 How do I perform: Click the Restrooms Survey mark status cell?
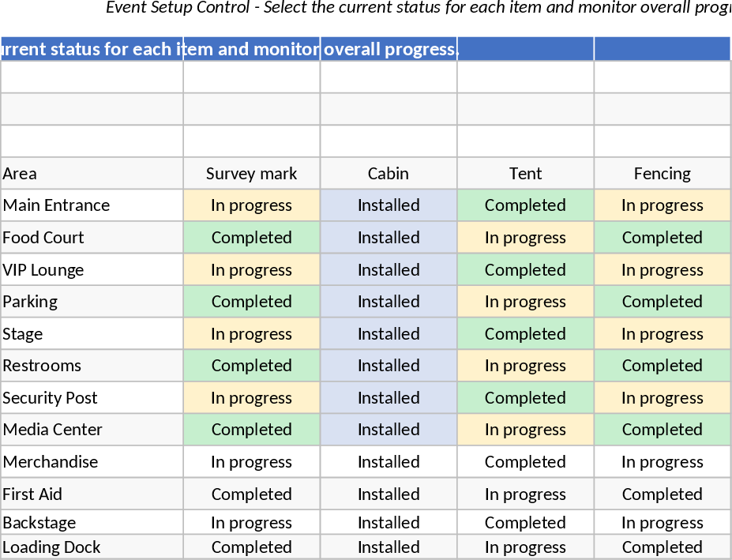pyautogui.click(x=251, y=366)
